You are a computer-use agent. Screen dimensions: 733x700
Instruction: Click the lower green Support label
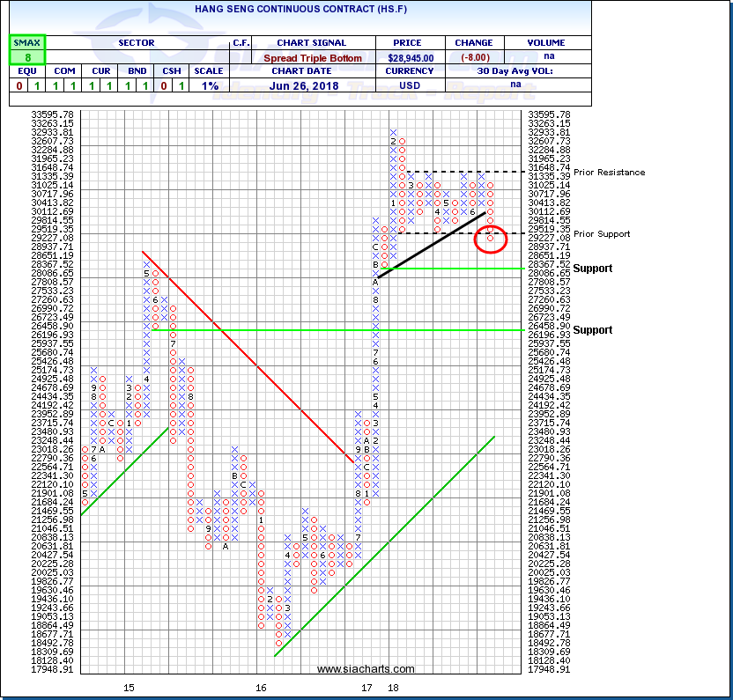pyautogui.click(x=593, y=329)
